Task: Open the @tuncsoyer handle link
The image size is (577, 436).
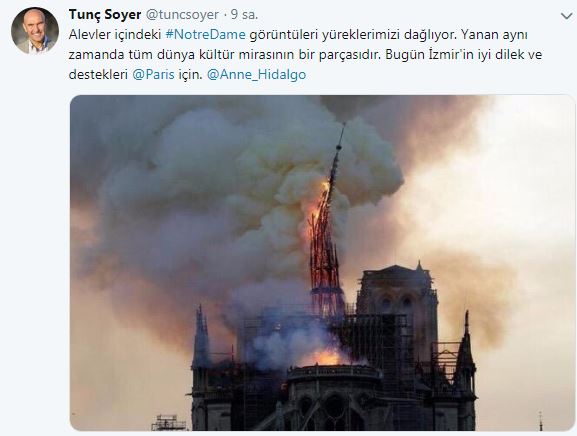Action: pyautogui.click(x=183, y=15)
